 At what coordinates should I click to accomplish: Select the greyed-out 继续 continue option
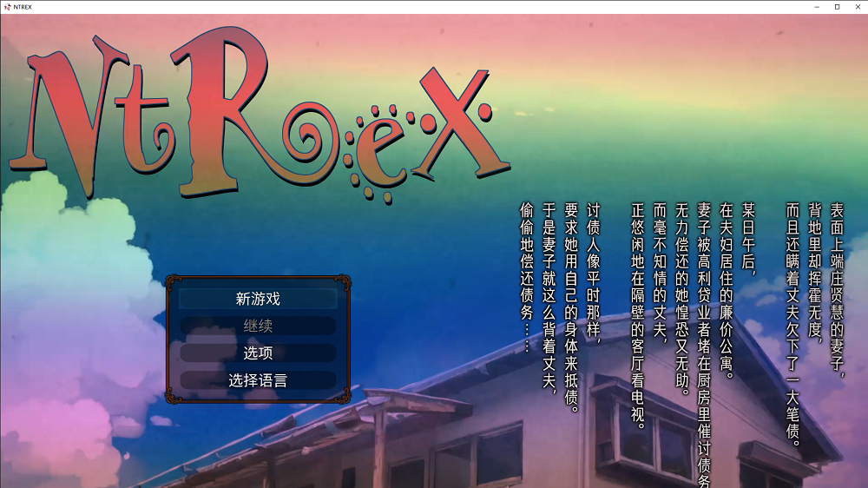click(258, 326)
